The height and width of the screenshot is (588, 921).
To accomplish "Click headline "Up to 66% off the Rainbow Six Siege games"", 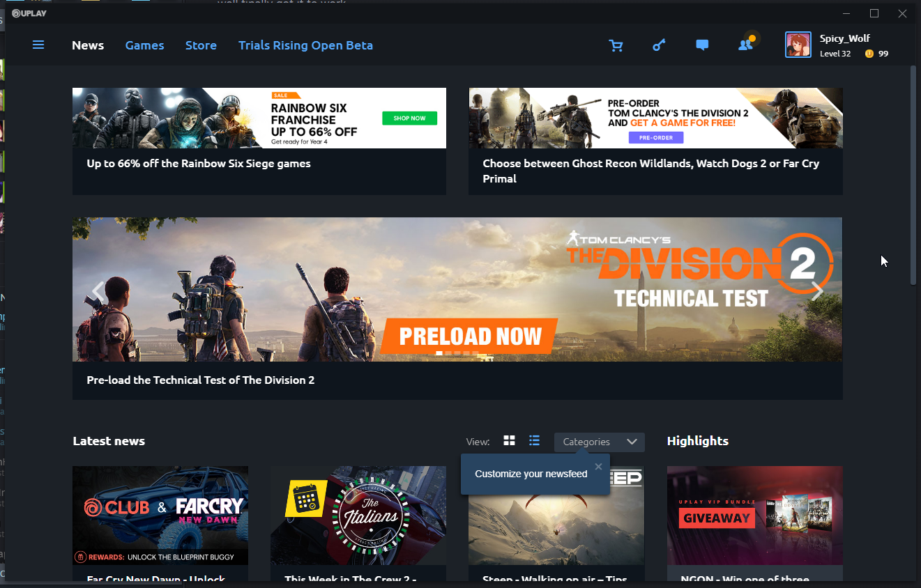I will 199,164.
